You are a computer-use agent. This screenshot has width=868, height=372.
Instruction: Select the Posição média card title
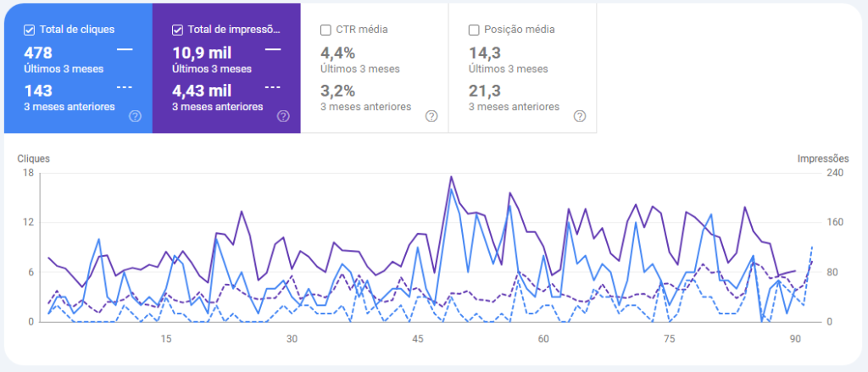click(519, 30)
